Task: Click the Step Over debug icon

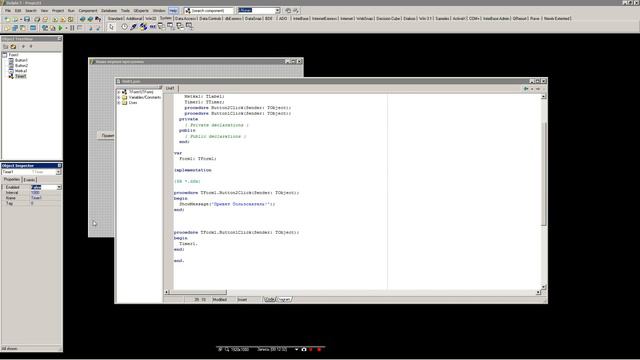Action: click(98, 28)
